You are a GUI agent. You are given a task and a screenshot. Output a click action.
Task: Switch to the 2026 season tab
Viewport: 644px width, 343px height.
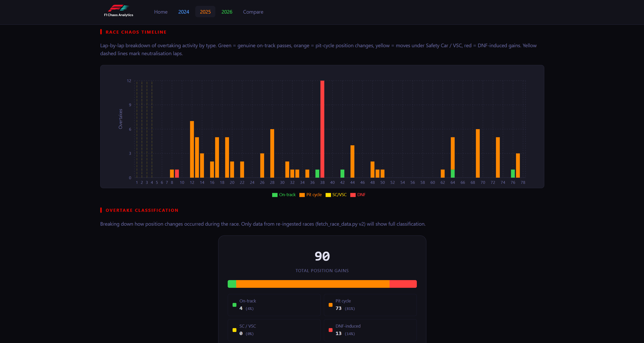pyautogui.click(x=227, y=12)
